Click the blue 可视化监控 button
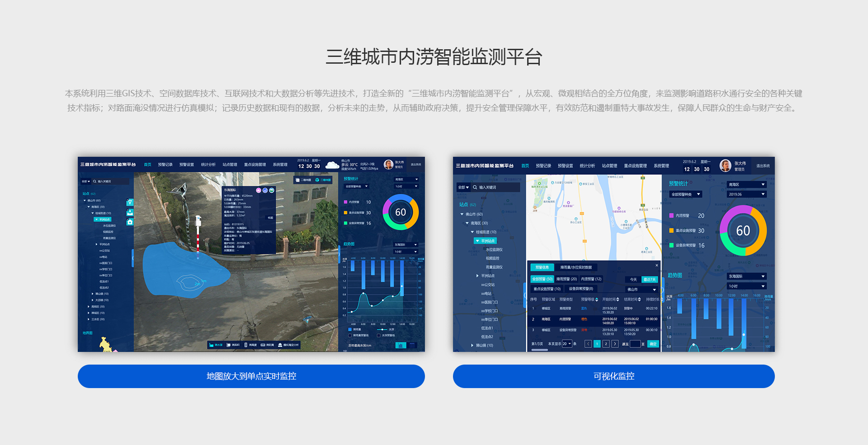Viewport: 868px width, 445px height. [613, 376]
